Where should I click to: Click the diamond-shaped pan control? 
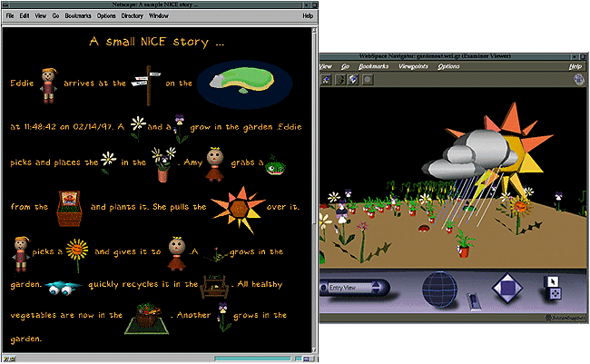click(507, 290)
